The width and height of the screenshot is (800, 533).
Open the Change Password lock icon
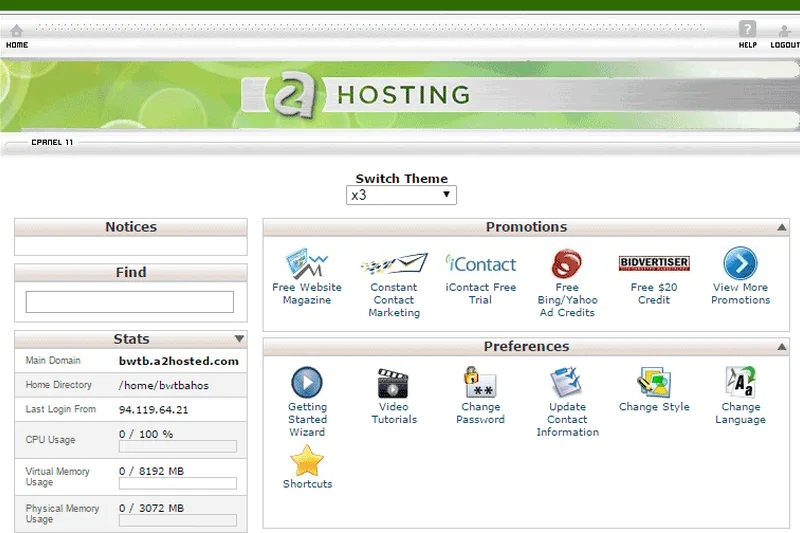tap(480, 383)
